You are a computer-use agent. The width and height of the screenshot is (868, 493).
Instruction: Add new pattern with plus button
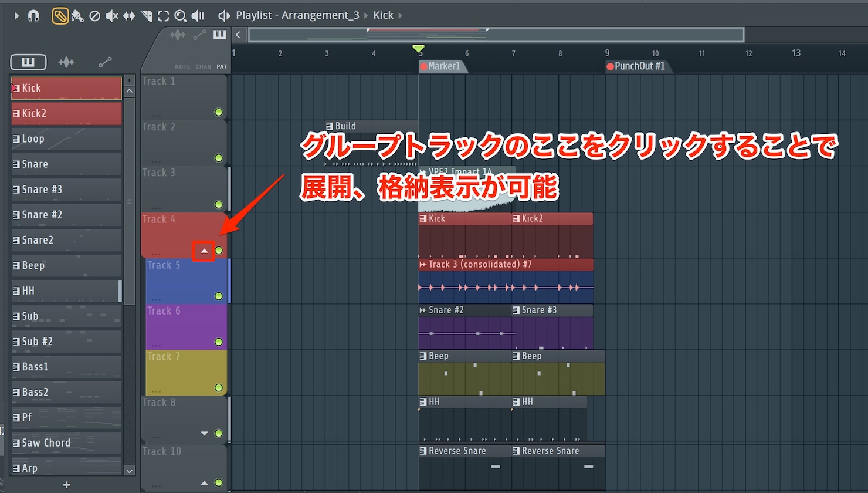pyautogui.click(x=66, y=485)
